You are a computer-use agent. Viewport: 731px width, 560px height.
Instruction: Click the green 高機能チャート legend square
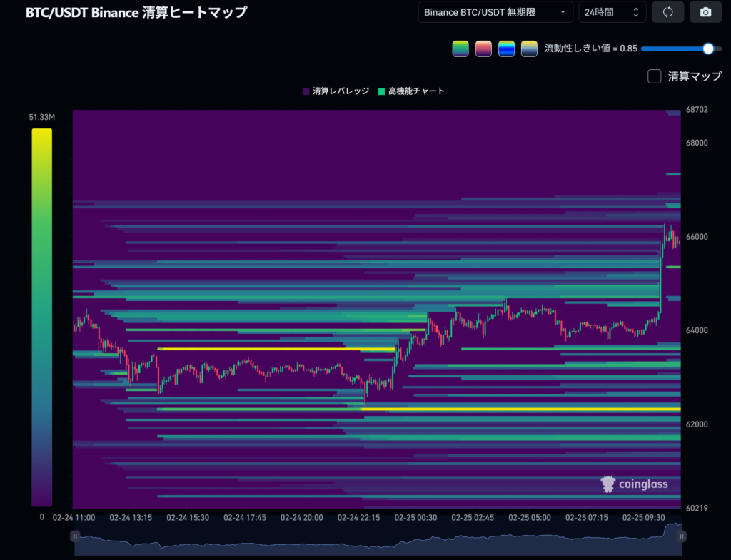pos(382,91)
